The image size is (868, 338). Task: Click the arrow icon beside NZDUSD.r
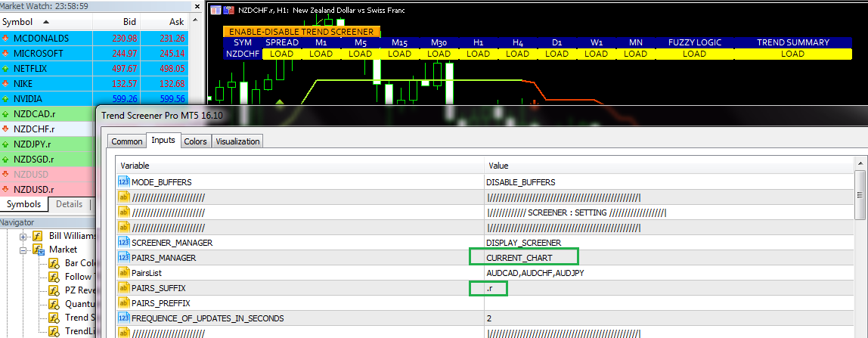point(5,189)
